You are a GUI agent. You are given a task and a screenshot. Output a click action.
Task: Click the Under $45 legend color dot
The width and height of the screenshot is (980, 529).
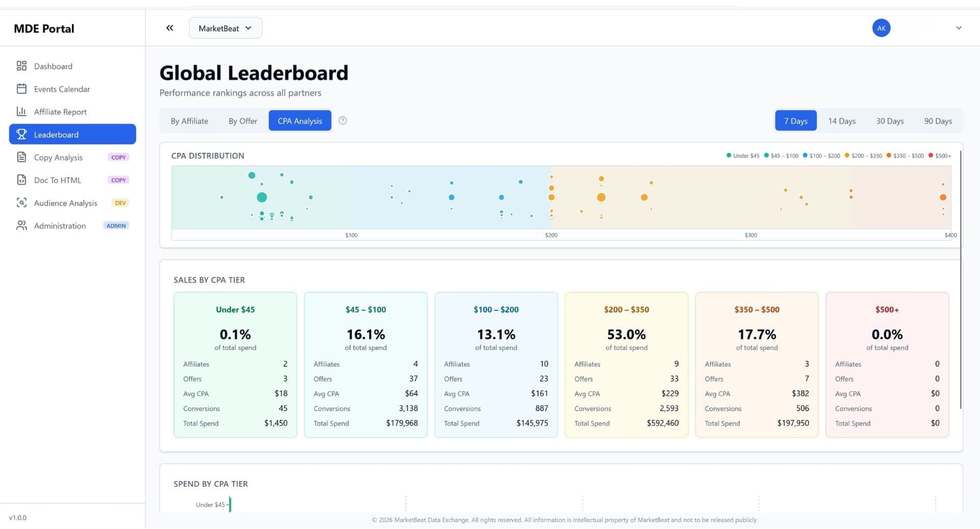click(728, 156)
